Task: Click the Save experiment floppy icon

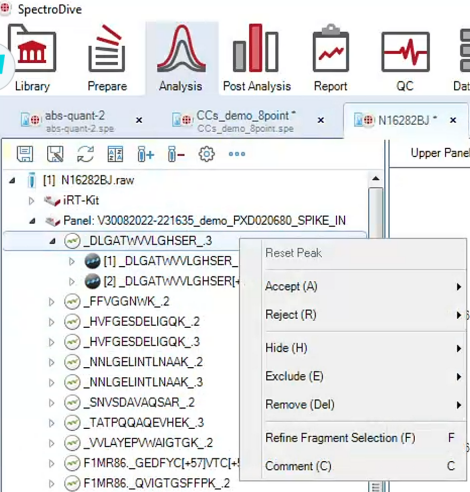Action: pos(25,154)
